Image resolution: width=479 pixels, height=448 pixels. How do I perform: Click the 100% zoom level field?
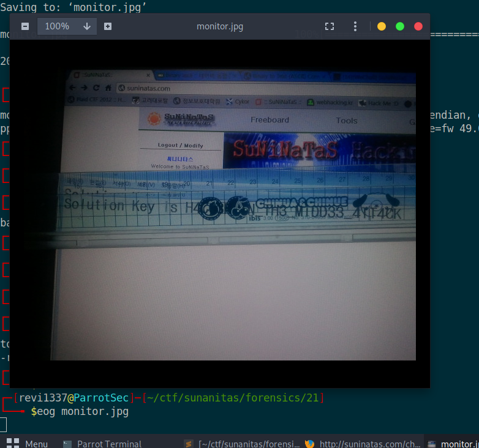57,26
